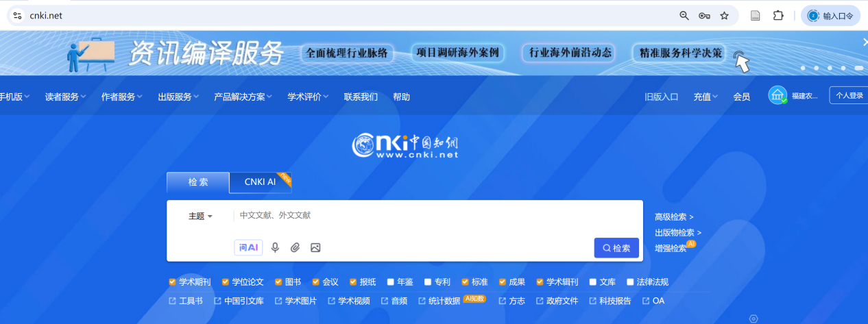Uncheck the 成果 checkbox
Image resolution: width=868 pixels, height=324 pixels.
[x=502, y=282]
